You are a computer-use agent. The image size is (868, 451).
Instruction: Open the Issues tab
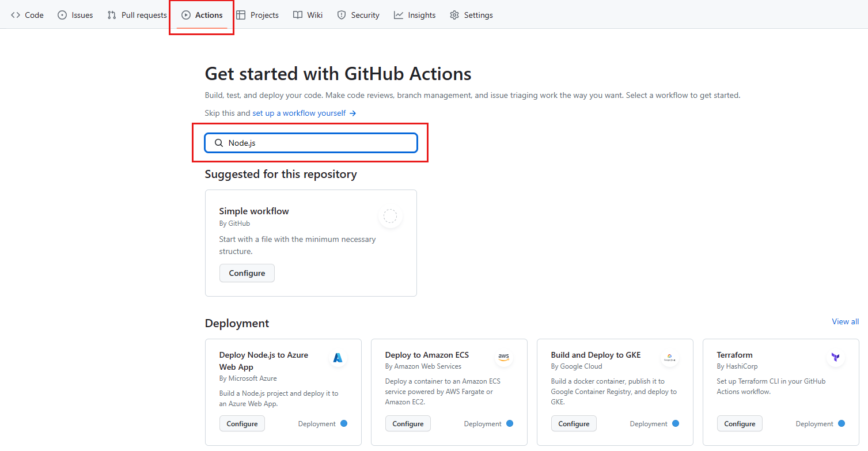[75, 15]
